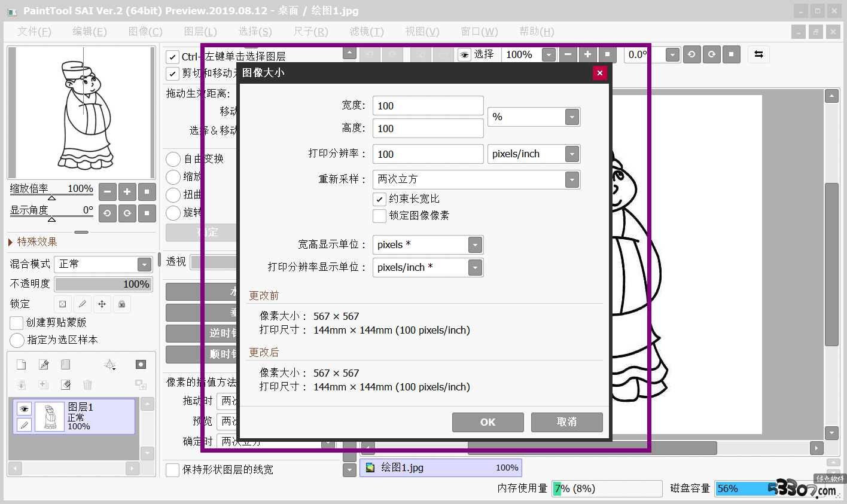Screen dimensions: 847x504
Task: Confirm image size with OK button
Action: (488, 422)
